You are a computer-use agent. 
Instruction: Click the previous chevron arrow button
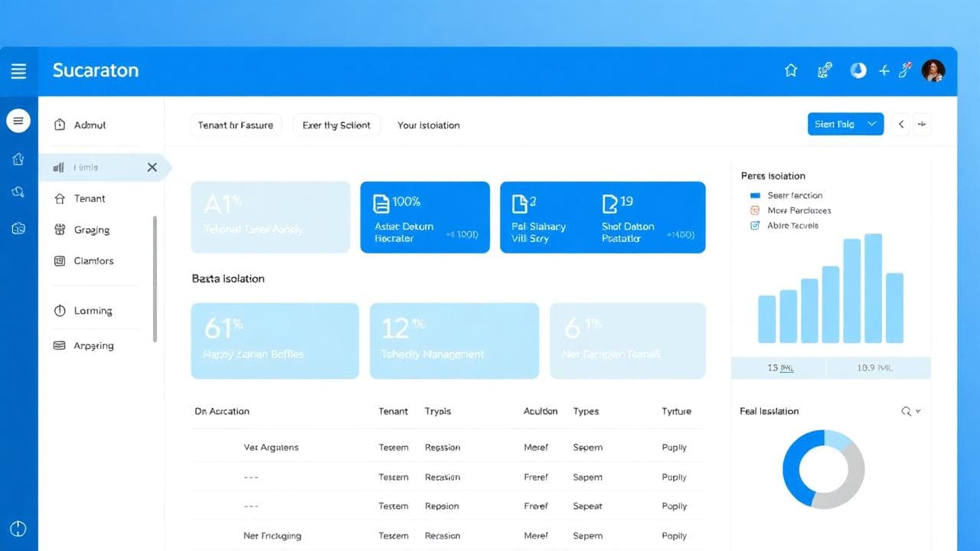click(901, 124)
